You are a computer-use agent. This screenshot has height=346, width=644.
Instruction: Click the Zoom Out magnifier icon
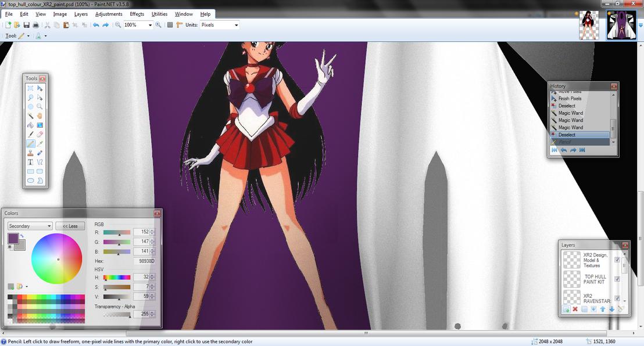click(x=118, y=25)
